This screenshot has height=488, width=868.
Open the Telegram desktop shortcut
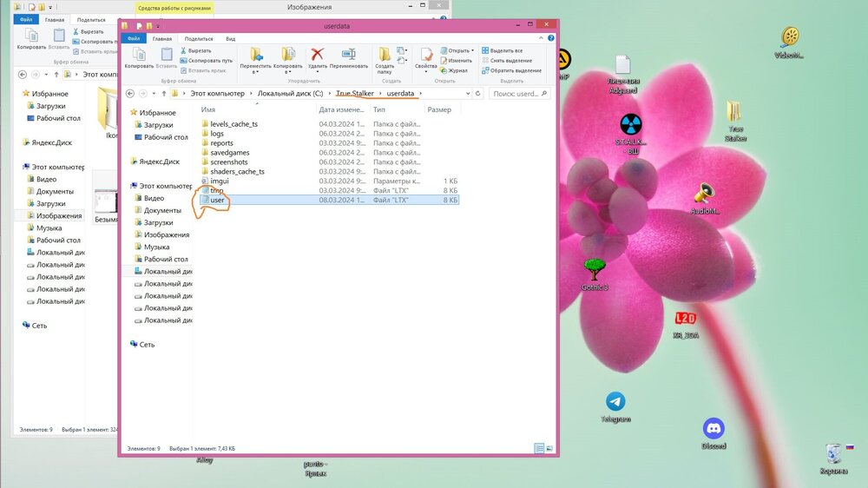615,401
